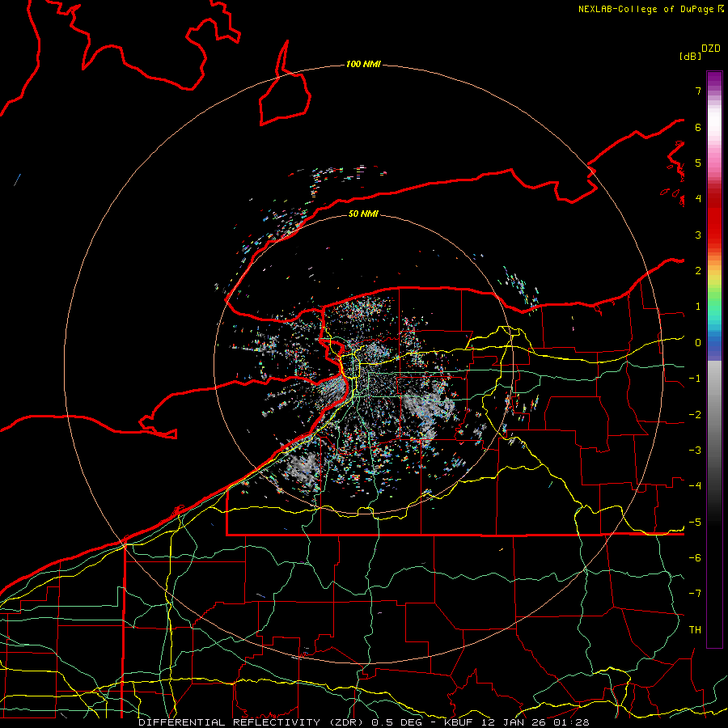Click the NEXLAB-College of DuPage credit text
This screenshot has height=728, width=728.
pos(646,9)
